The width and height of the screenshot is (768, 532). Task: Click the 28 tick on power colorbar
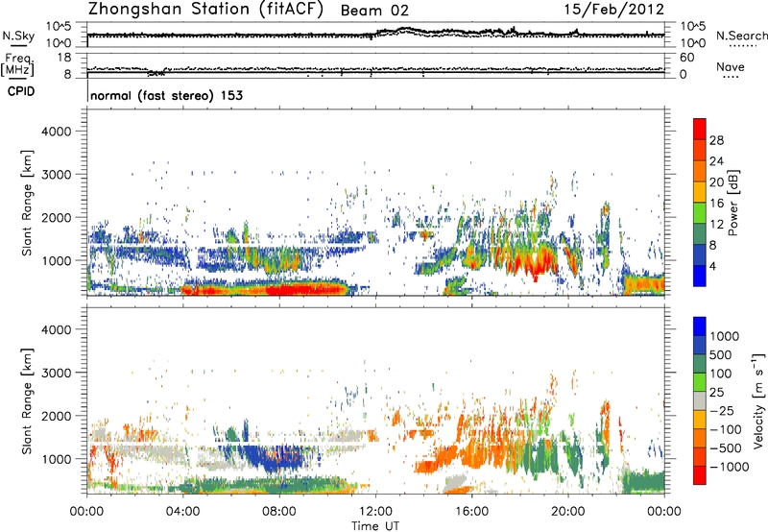point(716,140)
